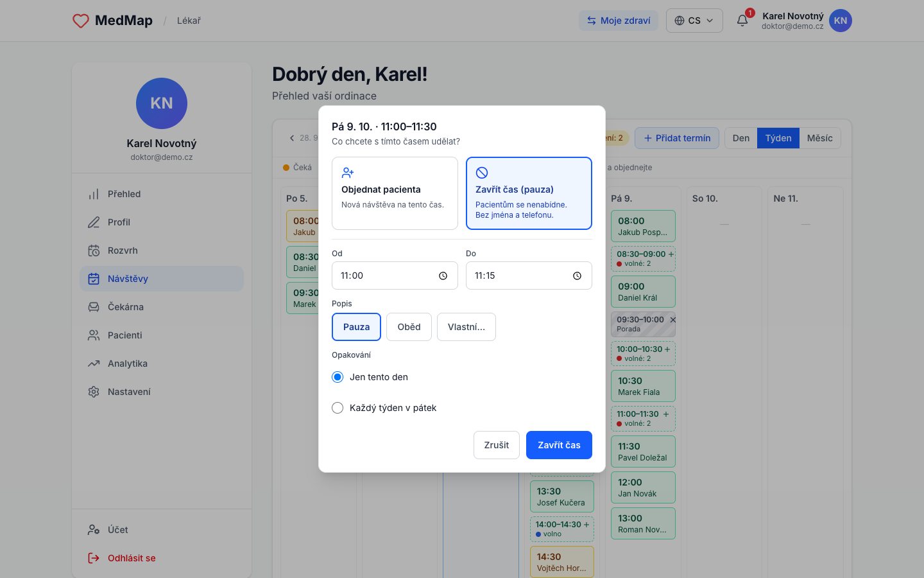The image size is (924, 578).
Task: Open the free 08:30–09:00 slot on Friday
Action: tap(643, 258)
